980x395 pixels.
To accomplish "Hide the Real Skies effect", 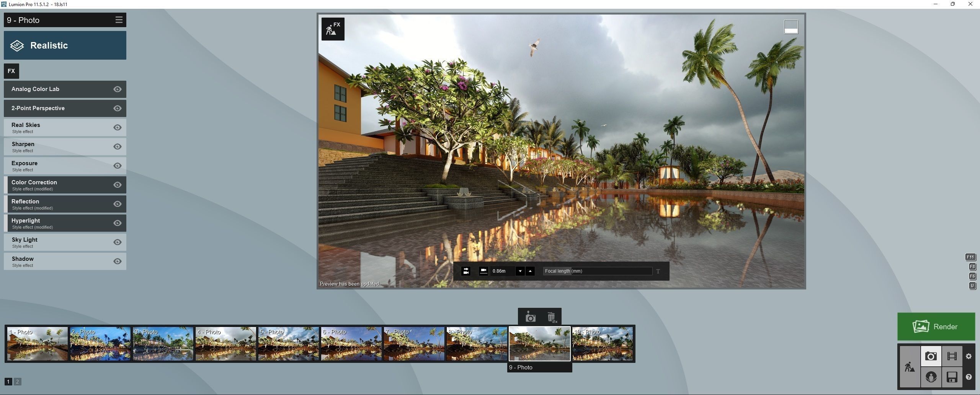I will (x=118, y=127).
